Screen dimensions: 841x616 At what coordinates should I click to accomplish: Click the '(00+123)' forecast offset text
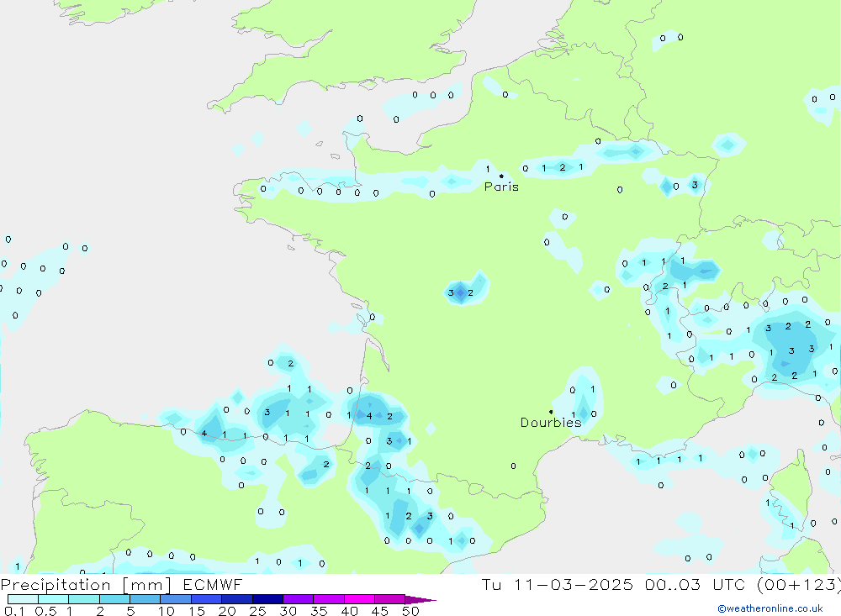[798, 584]
